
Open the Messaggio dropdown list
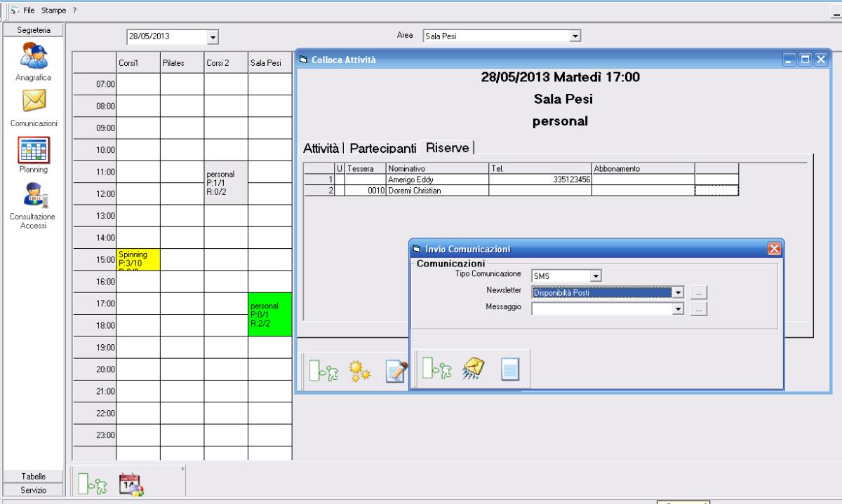click(678, 308)
